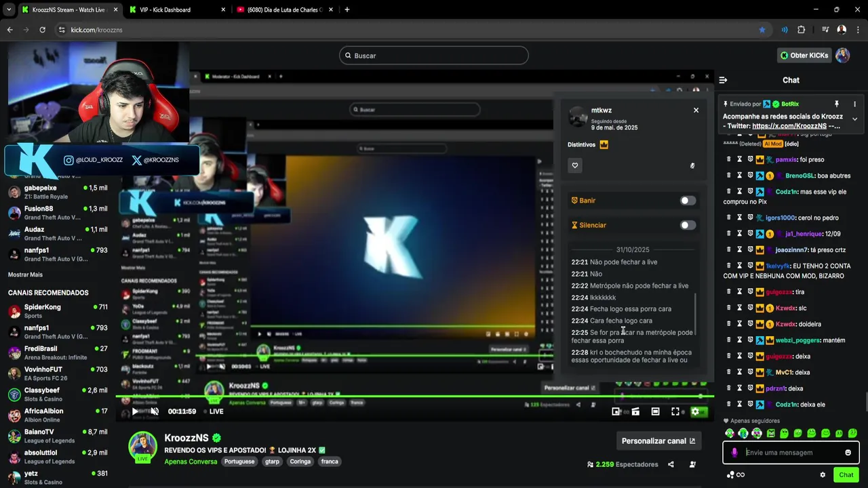The image size is (868, 488).
Task: Click Personalizar canal button
Action: point(658,441)
